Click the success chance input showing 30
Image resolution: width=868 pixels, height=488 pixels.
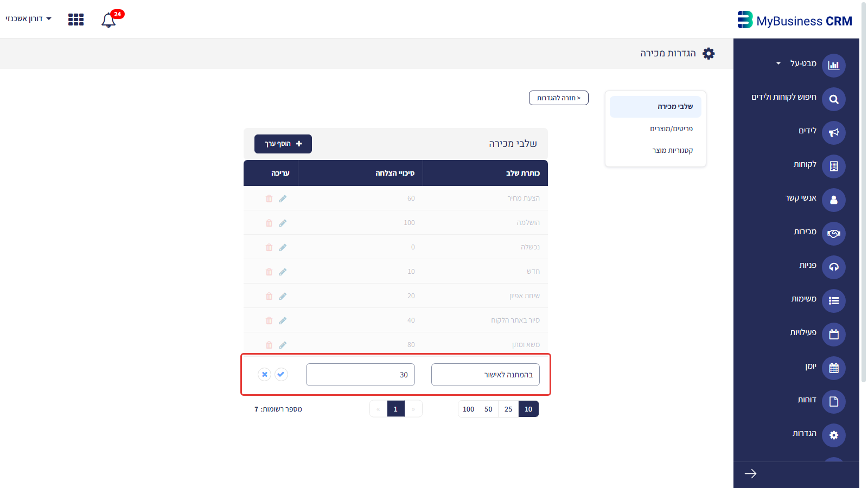click(360, 375)
